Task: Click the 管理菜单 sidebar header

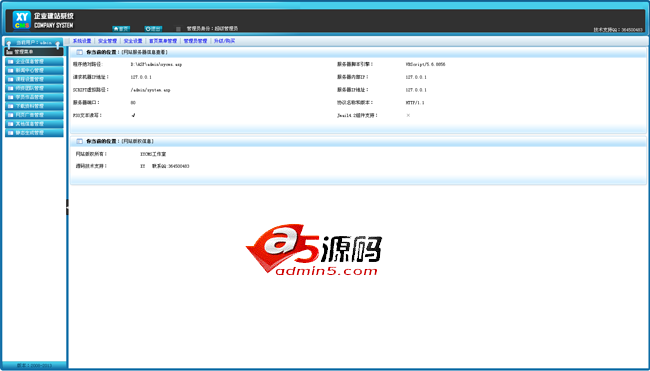Action: (34, 52)
